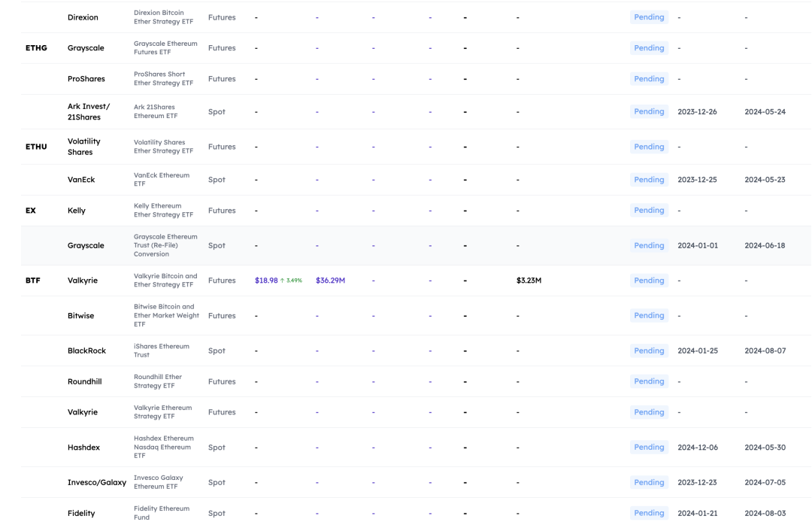Click the Pending badge in the ETHG row
The width and height of the screenshot is (812, 522).
pyautogui.click(x=649, y=47)
